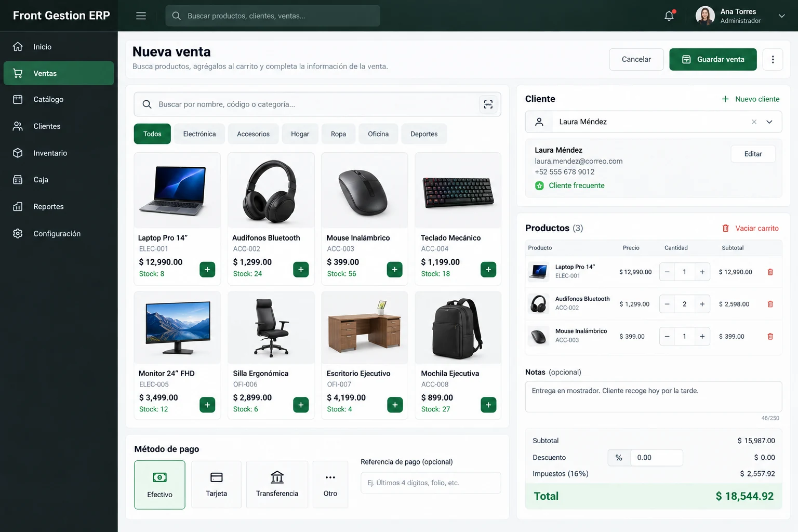
Task: Open Configuración in the sidebar
Action: (x=59, y=234)
